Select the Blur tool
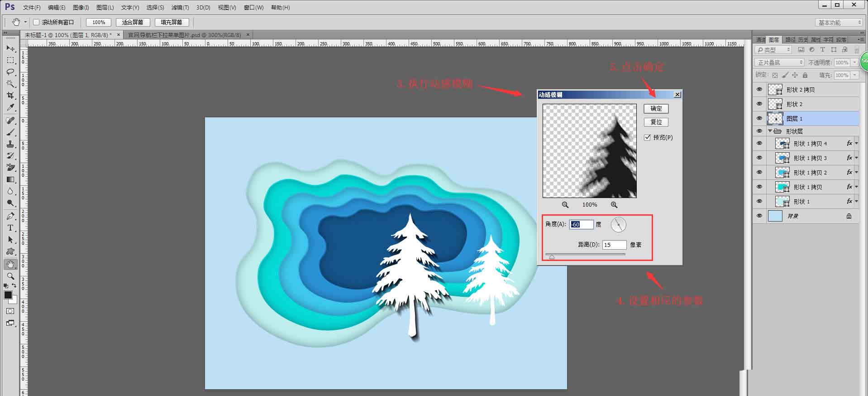The height and width of the screenshot is (396, 868). click(10, 191)
